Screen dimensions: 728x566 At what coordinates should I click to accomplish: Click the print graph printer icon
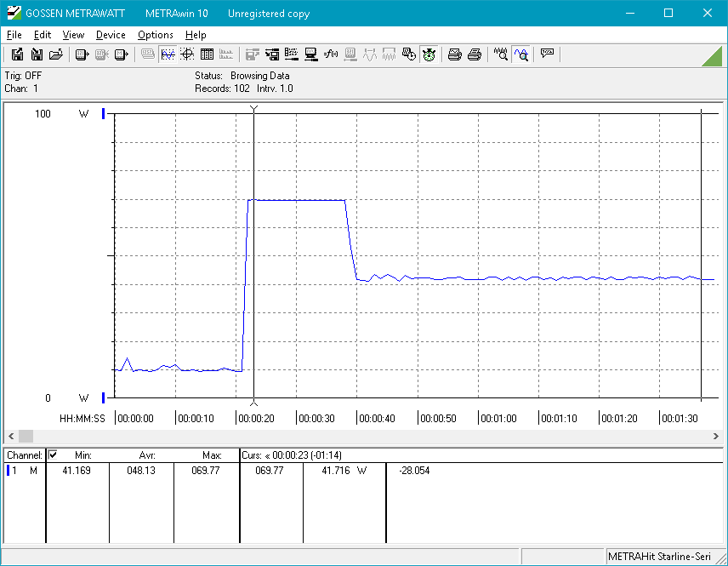pyautogui.click(x=454, y=54)
